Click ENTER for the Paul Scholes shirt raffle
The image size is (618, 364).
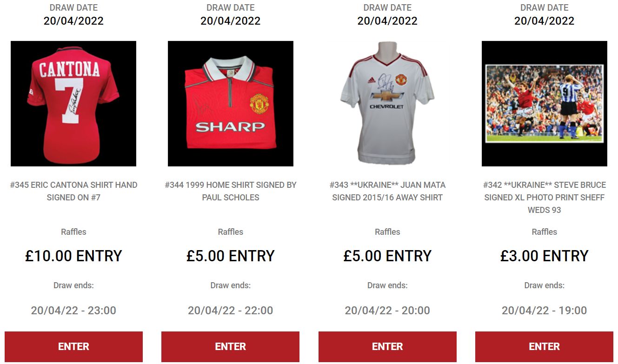[231, 347]
